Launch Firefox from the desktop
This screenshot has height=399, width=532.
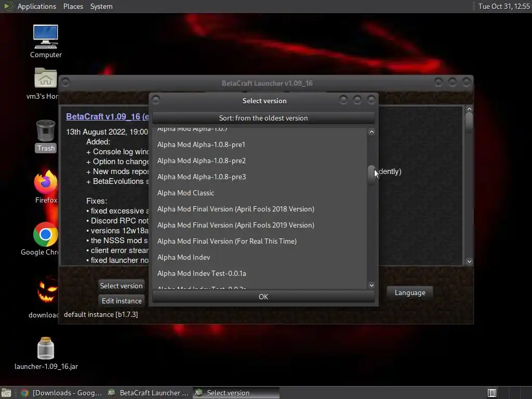46,182
